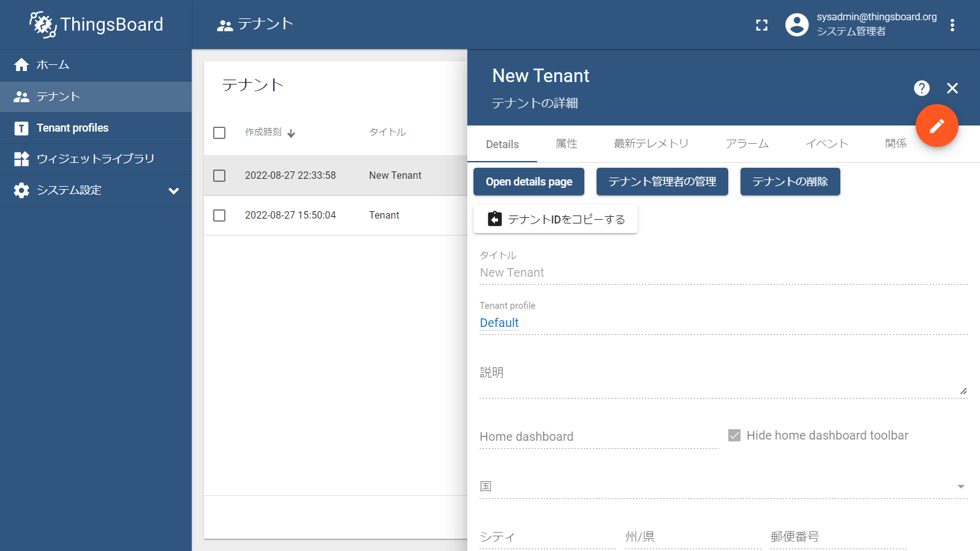
Task: Check the box for Tenant row
Action: tap(219, 216)
